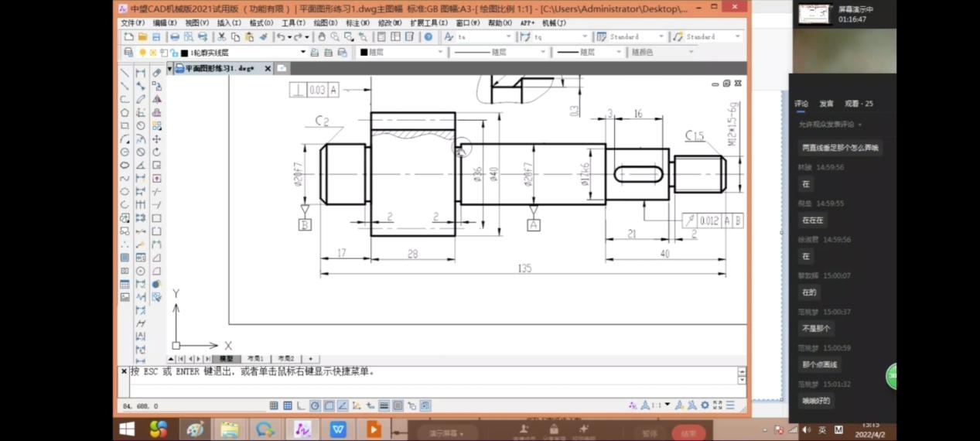Click the Save icon in the top toolbar
Screen dimensions: 980x441
(156, 36)
